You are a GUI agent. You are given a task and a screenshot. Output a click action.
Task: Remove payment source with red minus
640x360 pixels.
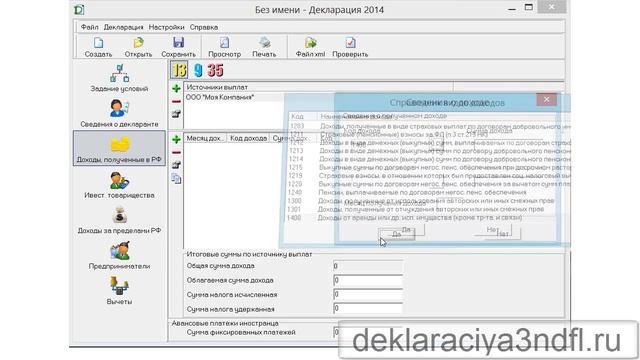coord(176,101)
